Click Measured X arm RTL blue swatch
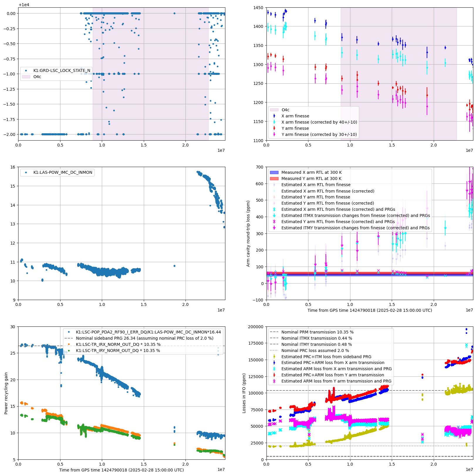This screenshot has width=476, height=475. (274, 172)
